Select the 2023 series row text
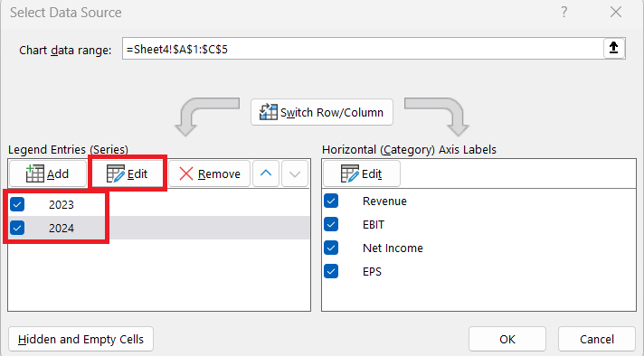The width and height of the screenshot is (644, 356). [62, 205]
